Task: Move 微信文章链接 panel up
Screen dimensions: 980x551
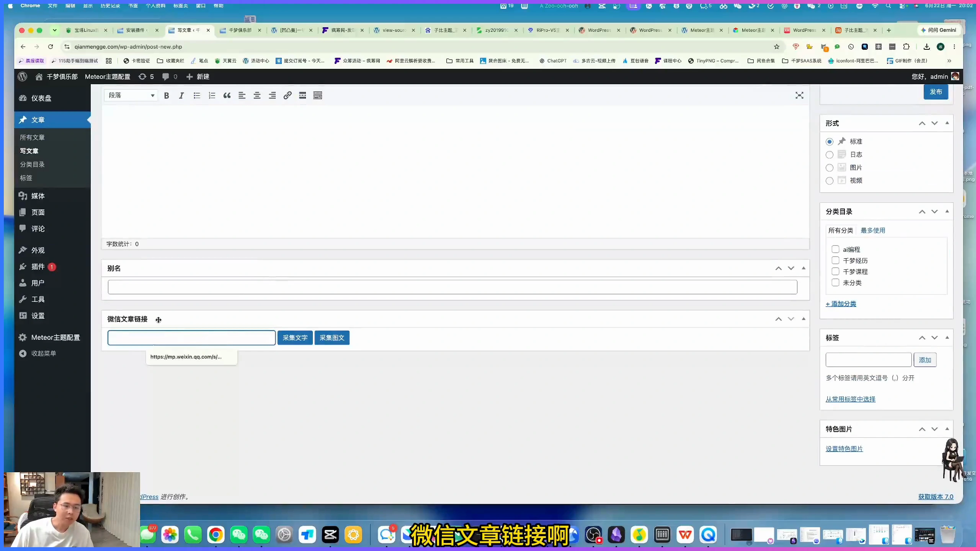Action: (x=778, y=319)
